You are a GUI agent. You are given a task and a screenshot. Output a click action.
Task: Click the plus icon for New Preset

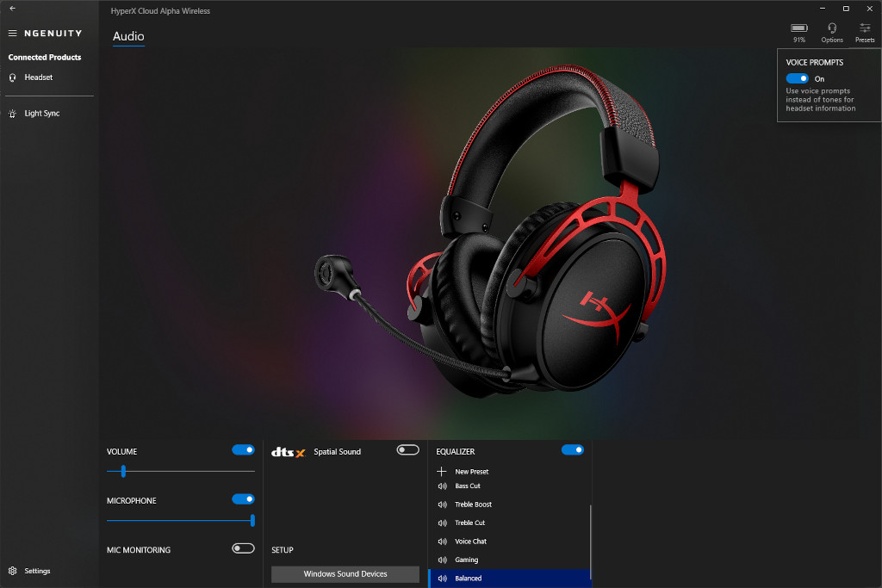tap(442, 472)
